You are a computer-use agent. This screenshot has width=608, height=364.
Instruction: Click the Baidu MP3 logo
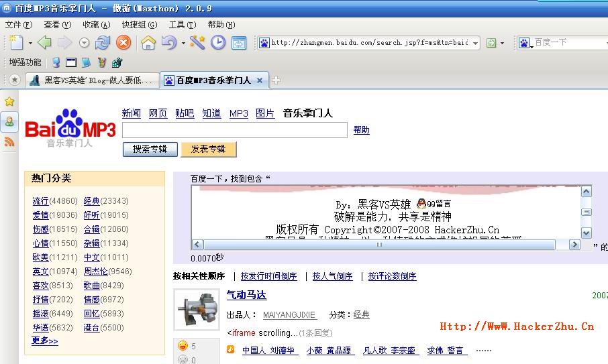coord(70,128)
